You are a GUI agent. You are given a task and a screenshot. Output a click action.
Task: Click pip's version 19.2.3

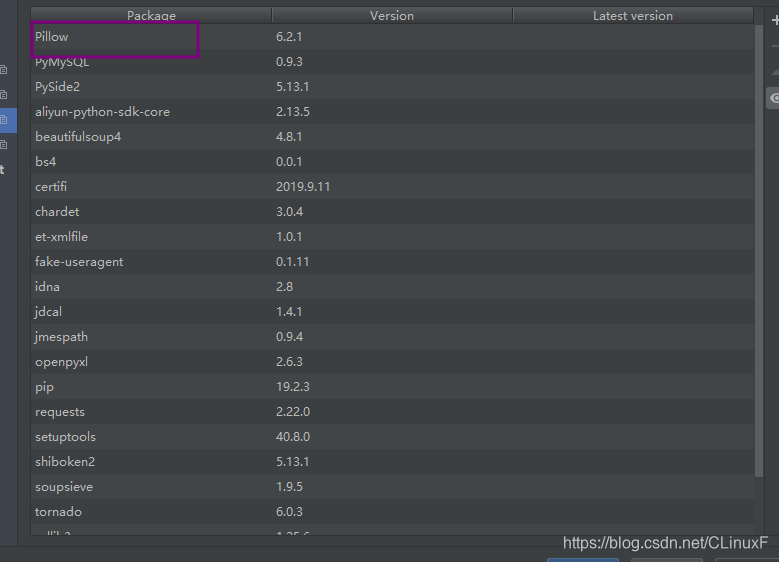point(293,387)
